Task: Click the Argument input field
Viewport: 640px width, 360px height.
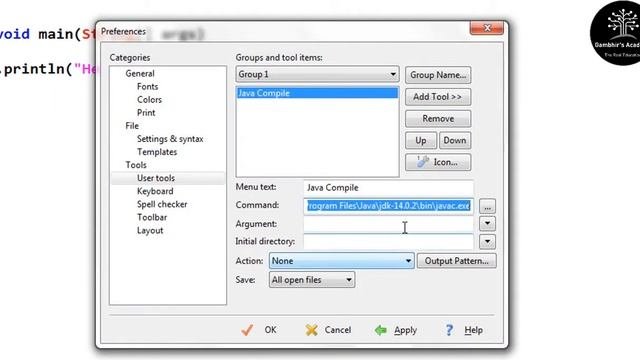Action: 389,224
